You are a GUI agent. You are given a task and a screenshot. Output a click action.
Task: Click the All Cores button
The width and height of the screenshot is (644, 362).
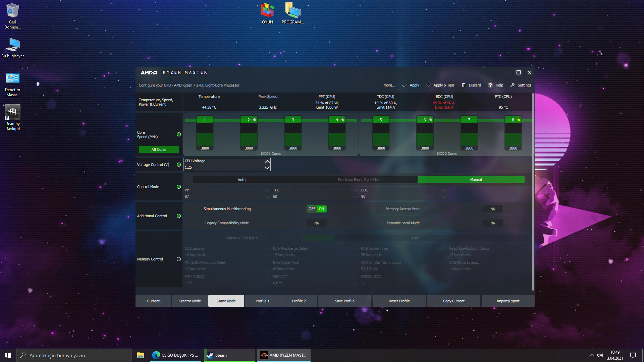(x=159, y=149)
